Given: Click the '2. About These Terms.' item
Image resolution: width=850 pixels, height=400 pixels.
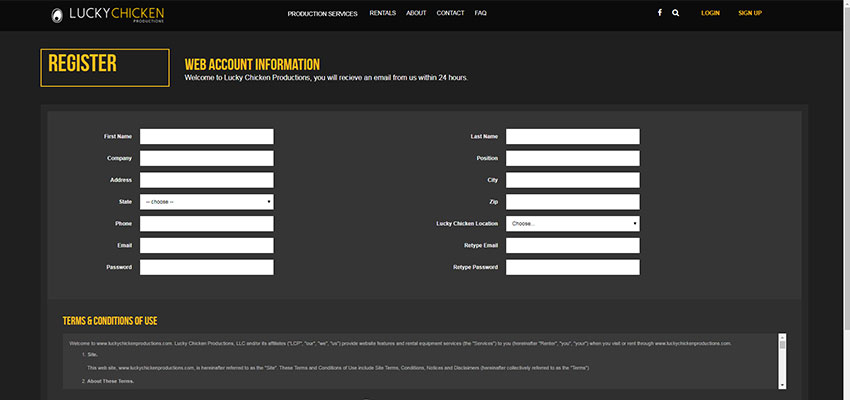Looking at the screenshot, I should click(x=107, y=381).
